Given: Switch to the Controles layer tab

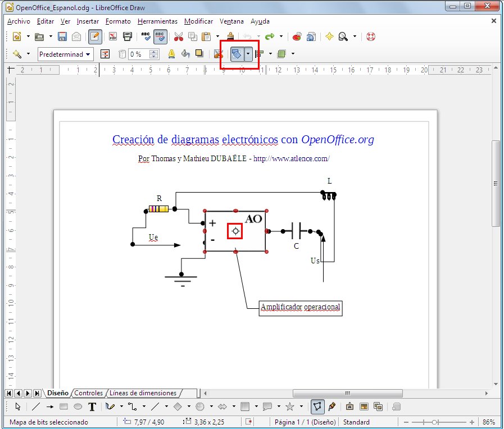Looking at the screenshot, I should click(88, 393).
